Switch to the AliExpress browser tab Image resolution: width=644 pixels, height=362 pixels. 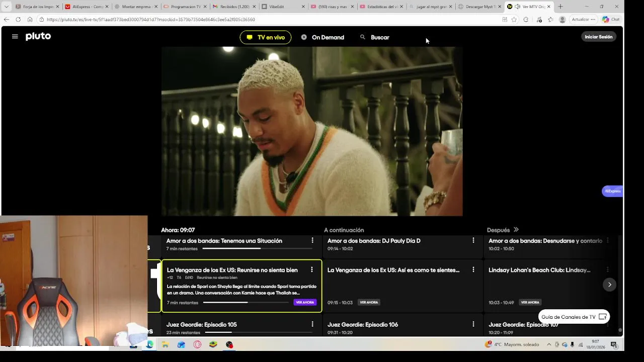[87, 7]
